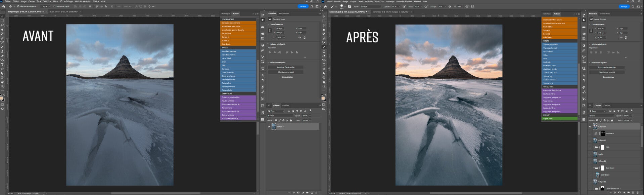The height and width of the screenshot is (195, 644).
Task: Toggle the 'Sélection automatique' checkbox
Action: pyautogui.click(x=18, y=6)
